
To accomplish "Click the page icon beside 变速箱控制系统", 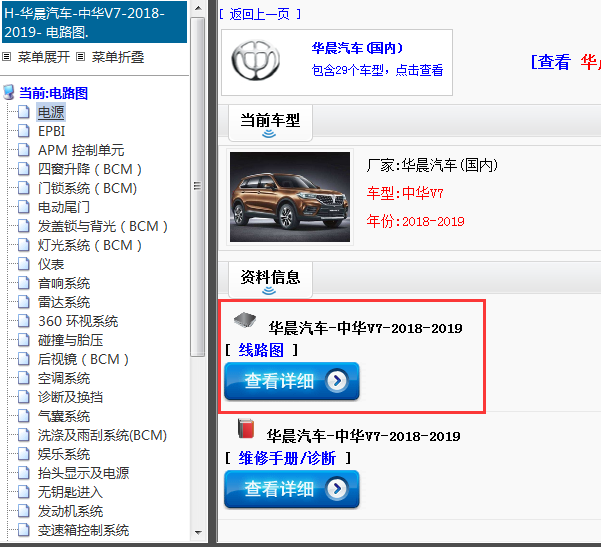I will pos(24,530).
